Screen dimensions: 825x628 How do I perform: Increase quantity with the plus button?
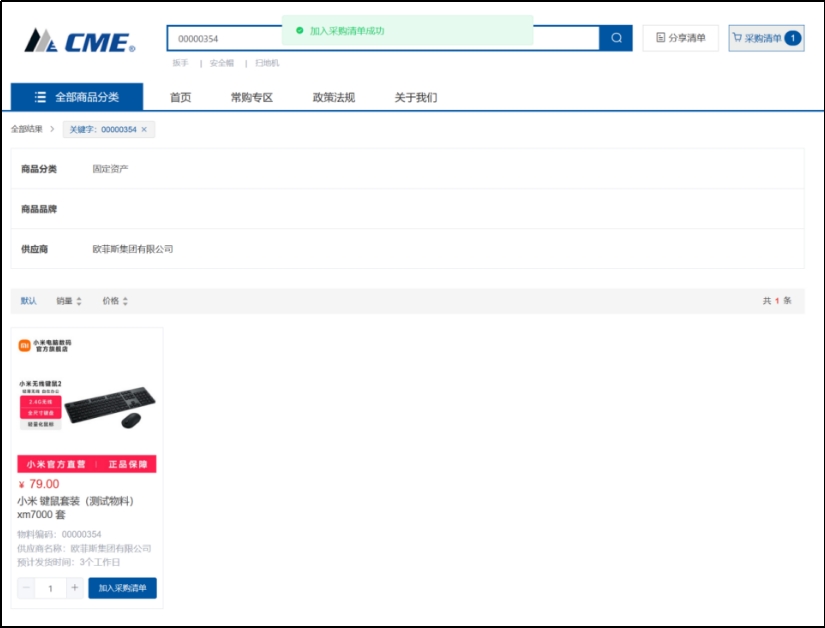tap(74, 588)
